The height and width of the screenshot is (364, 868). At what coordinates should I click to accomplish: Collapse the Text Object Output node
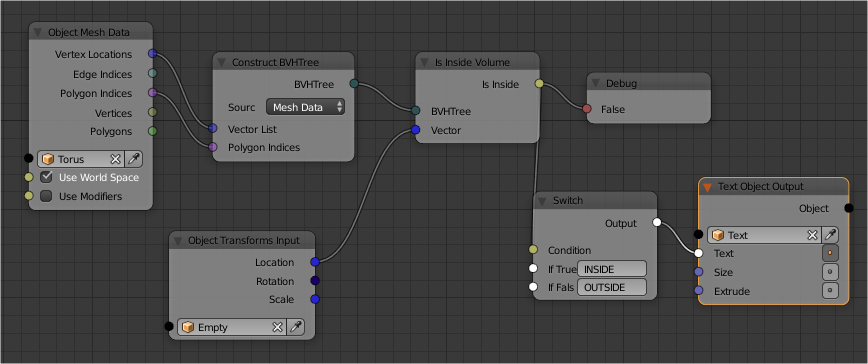(x=707, y=187)
